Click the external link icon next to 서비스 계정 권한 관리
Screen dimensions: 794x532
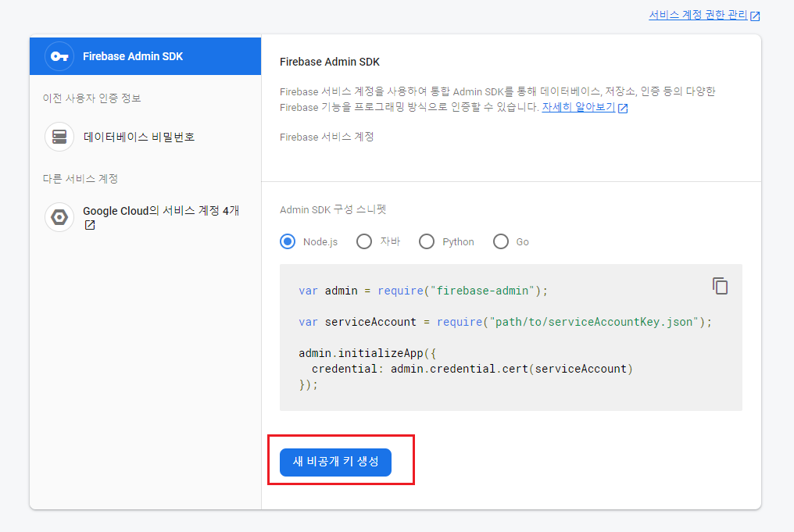point(755,16)
